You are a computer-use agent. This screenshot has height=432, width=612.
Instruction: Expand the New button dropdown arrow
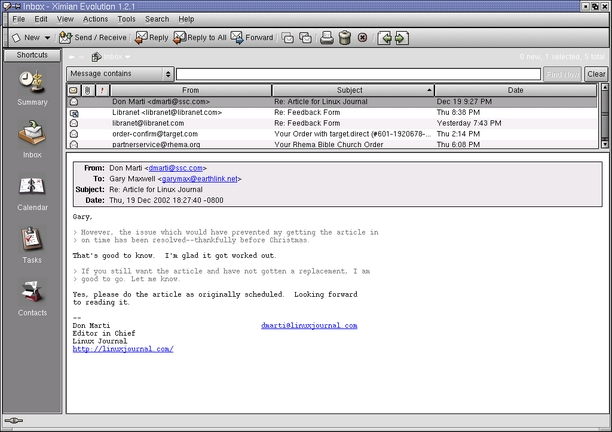tap(47, 38)
